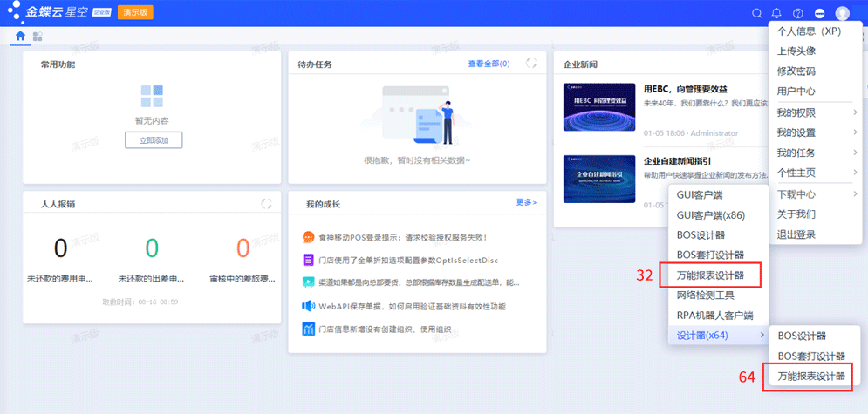Open the search icon in header

click(756, 13)
